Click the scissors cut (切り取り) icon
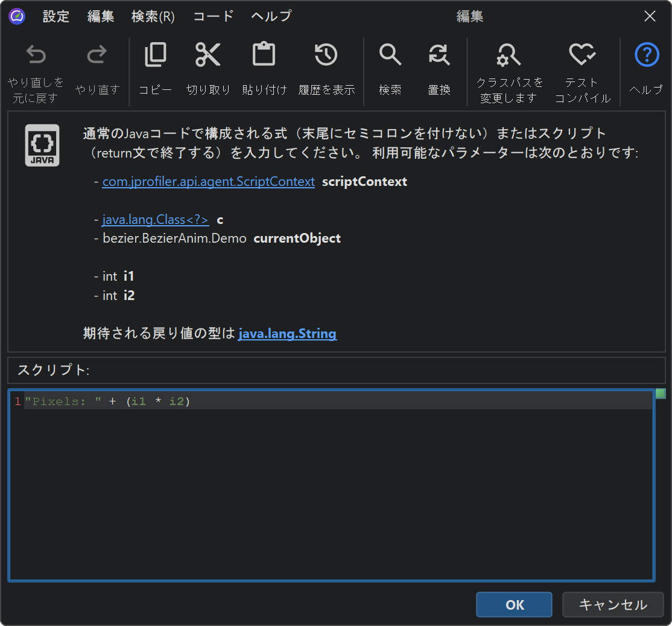Screen dimensions: 672x626 [x=208, y=56]
